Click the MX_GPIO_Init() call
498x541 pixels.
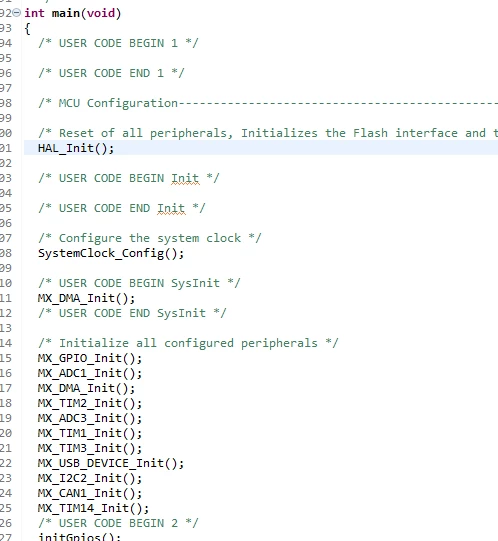pyautogui.click(x=90, y=358)
